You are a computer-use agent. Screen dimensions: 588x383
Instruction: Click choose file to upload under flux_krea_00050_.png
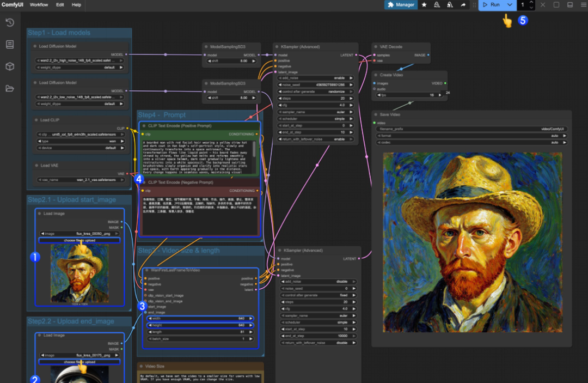pyautogui.click(x=79, y=240)
